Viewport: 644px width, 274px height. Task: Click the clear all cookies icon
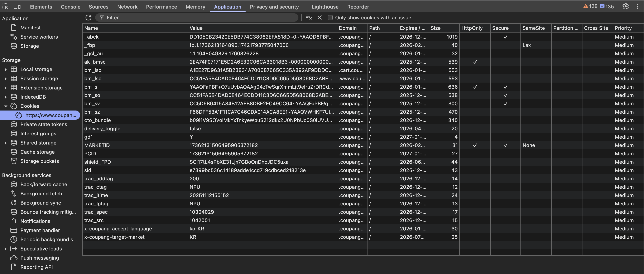click(308, 17)
